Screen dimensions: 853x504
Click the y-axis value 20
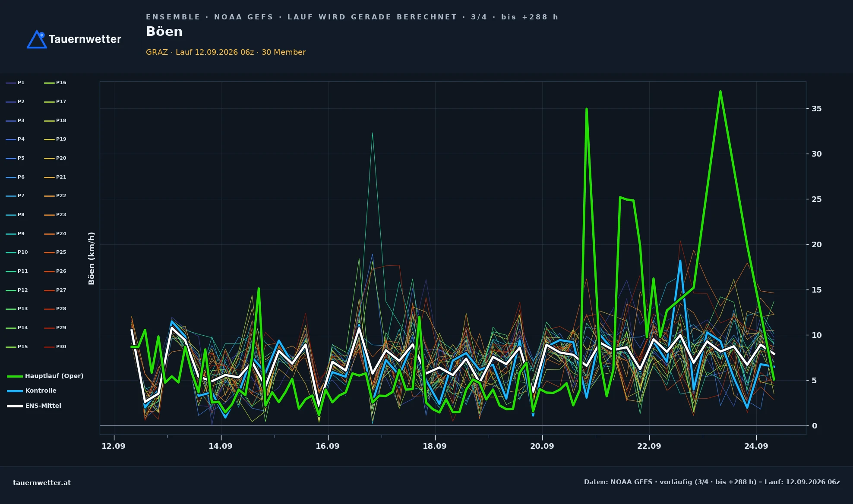(x=817, y=245)
